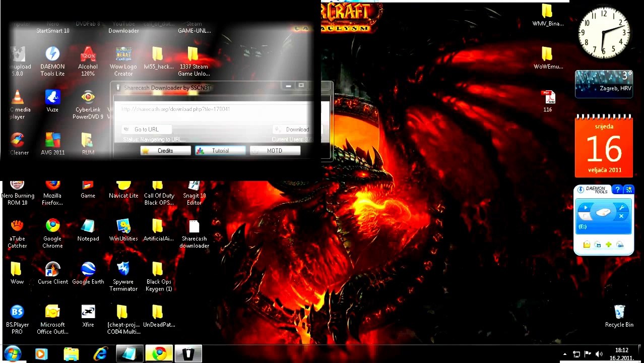This screenshot has width=644, height=363.
Task: Click the X unmount button in DAEMON Tools gadget
Action: click(621, 216)
